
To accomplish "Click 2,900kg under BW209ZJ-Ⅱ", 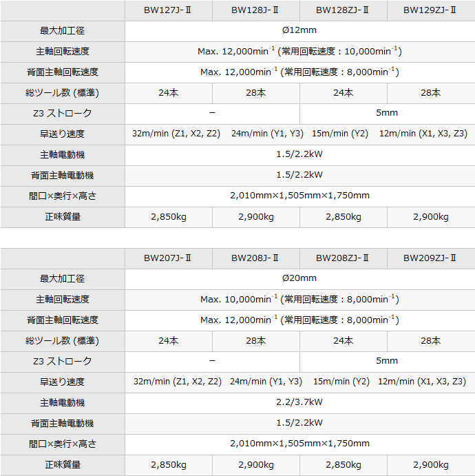I will [x=430, y=465].
